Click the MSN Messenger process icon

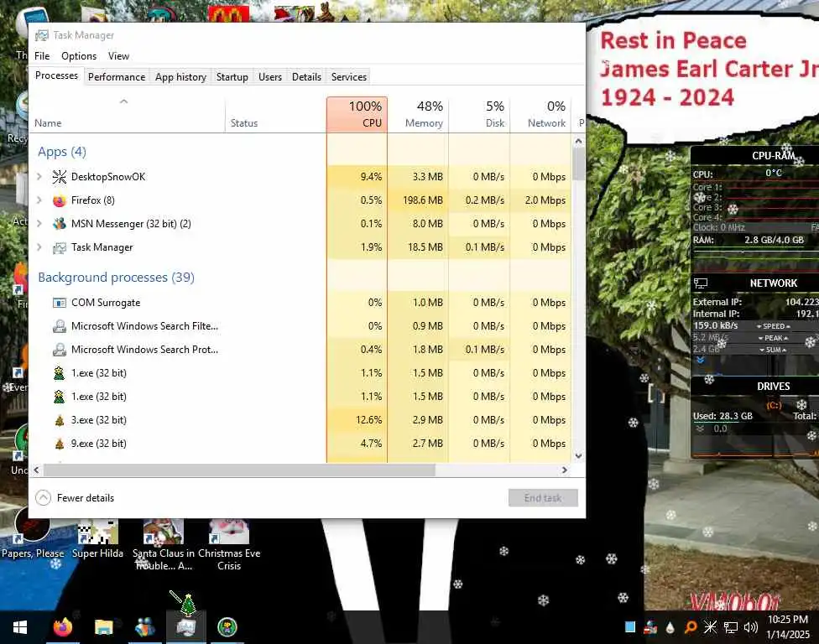point(60,224)
